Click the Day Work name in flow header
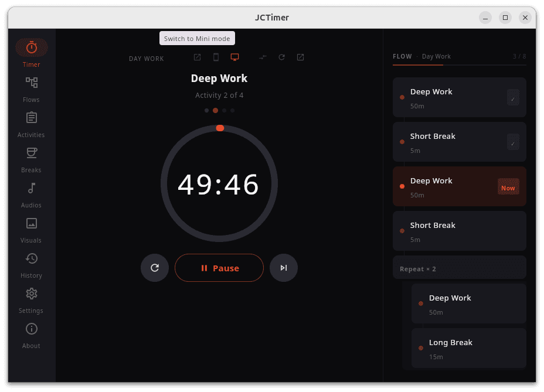 click(x=437, y=56)
